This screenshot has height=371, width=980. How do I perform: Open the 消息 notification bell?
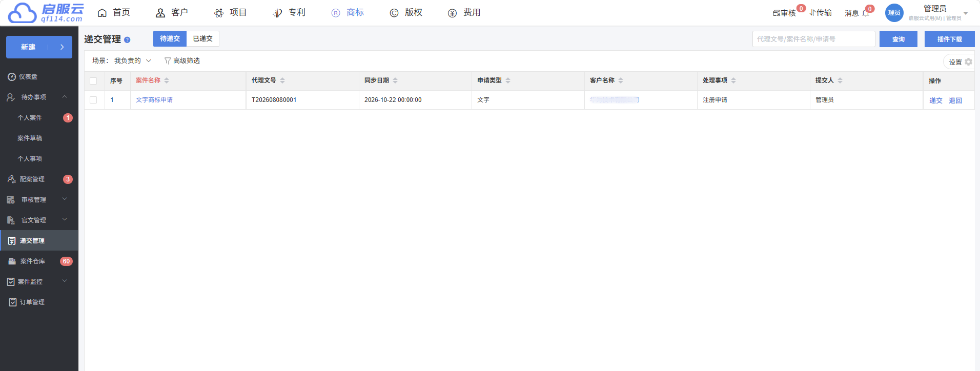tap(866, 13)
